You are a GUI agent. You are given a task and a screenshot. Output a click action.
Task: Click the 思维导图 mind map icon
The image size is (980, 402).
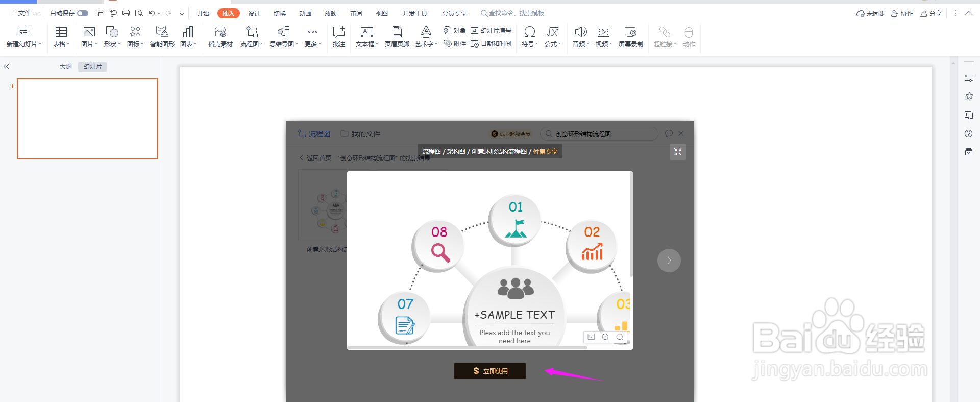point(283,32)
